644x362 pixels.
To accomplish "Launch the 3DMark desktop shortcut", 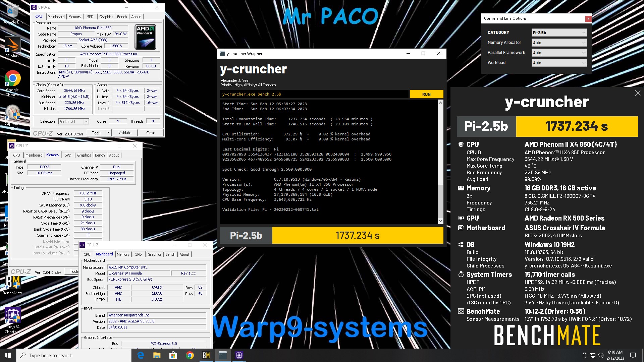I will pos(12,47).
